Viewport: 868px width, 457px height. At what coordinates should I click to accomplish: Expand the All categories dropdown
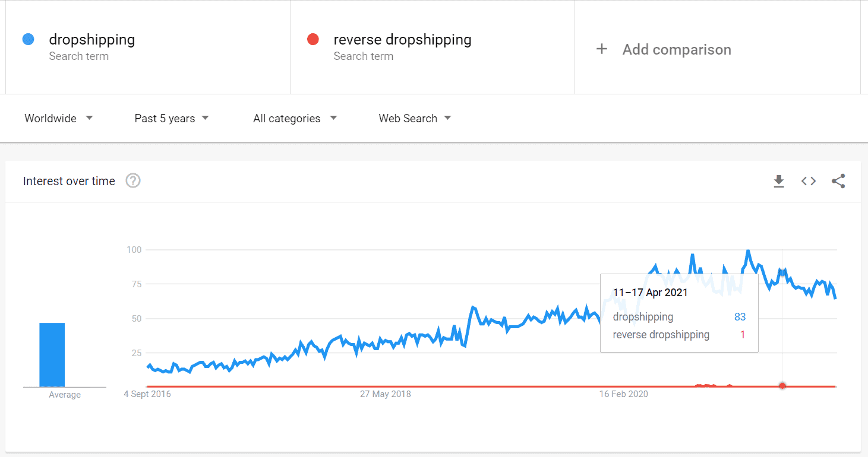coord(294,118)
